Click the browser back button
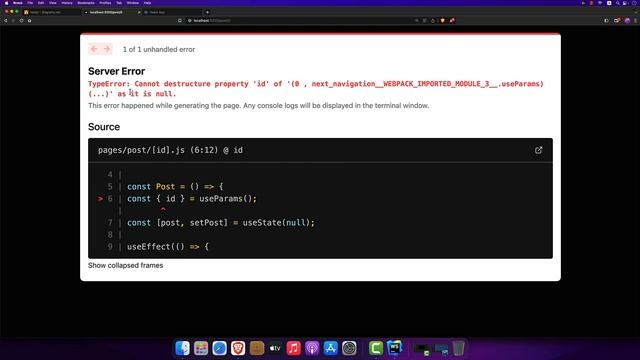Screen dimensions: 640x360 (6, 20)
